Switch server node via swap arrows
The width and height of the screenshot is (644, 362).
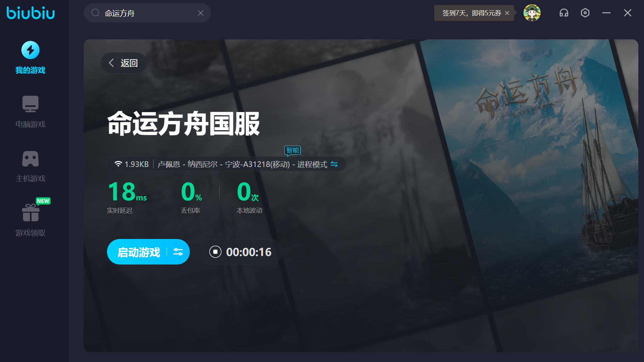pyautogui.click(x=334, y=164)
